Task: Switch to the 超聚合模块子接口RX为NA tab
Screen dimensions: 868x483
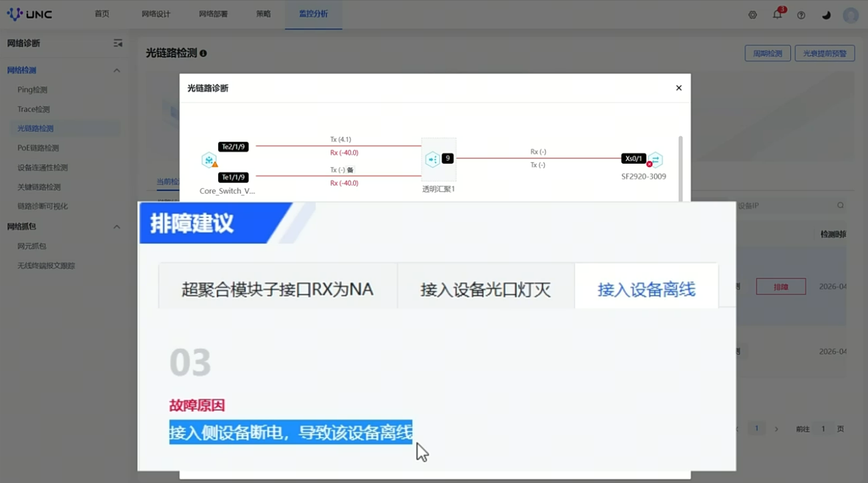Action: pos(277,289)
